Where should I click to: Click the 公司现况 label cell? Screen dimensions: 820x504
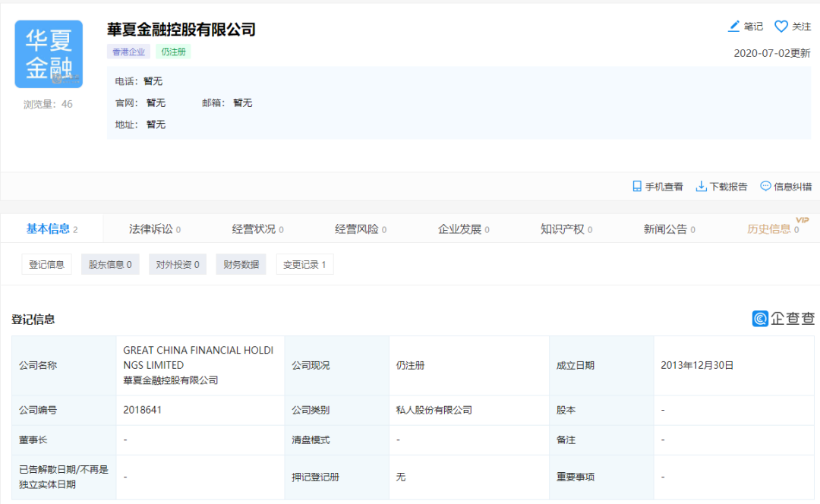point(337,365)
